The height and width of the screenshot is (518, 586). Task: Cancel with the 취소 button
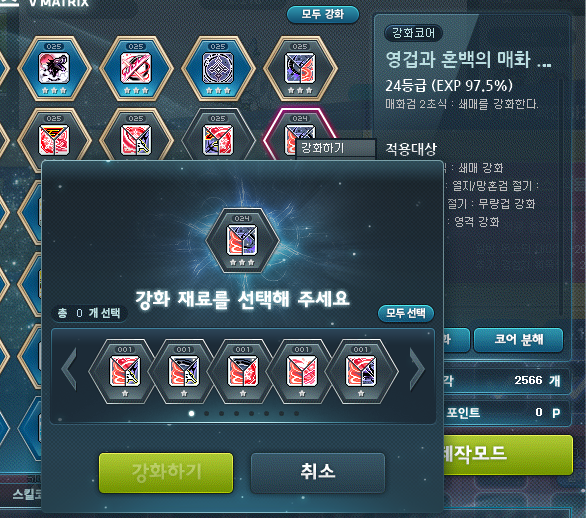pos(318,472)
